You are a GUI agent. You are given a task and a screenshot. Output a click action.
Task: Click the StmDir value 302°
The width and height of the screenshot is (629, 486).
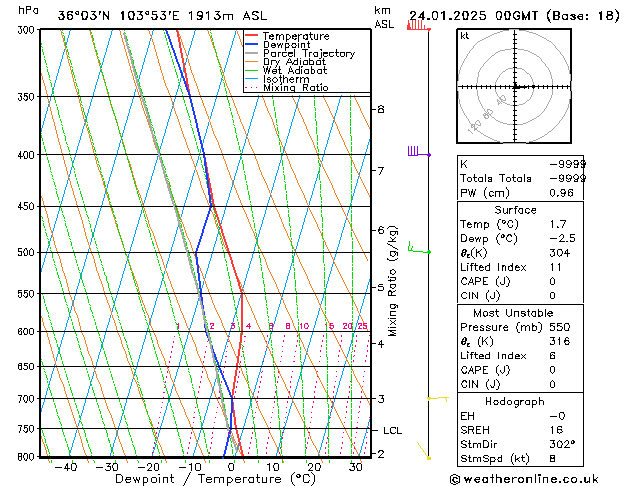(562, 445)
